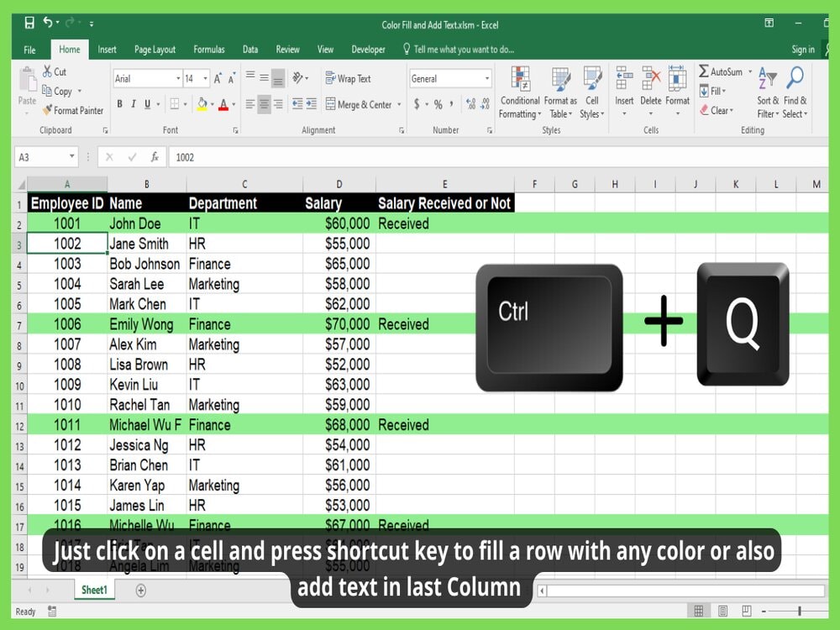This screenshot has height=630, width=840.
Task: Click Merge & Center
Action: (361, 103)
